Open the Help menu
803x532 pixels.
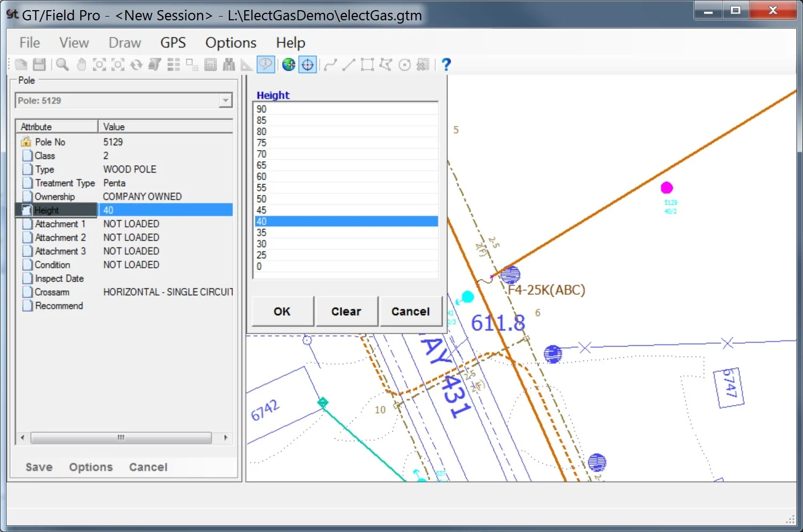pyautogui.click(x=290, y=43)
